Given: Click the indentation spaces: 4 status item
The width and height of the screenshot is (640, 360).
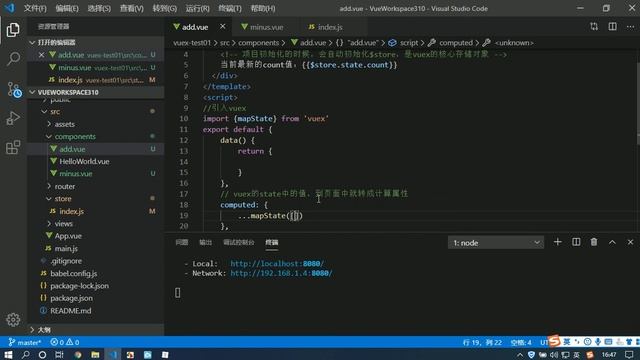Looking at the screenshot, I should (x=521, y=342).
